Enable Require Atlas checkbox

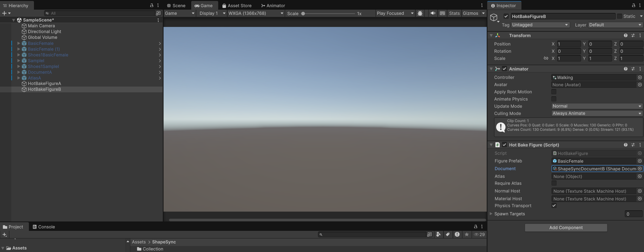point(554,183)
